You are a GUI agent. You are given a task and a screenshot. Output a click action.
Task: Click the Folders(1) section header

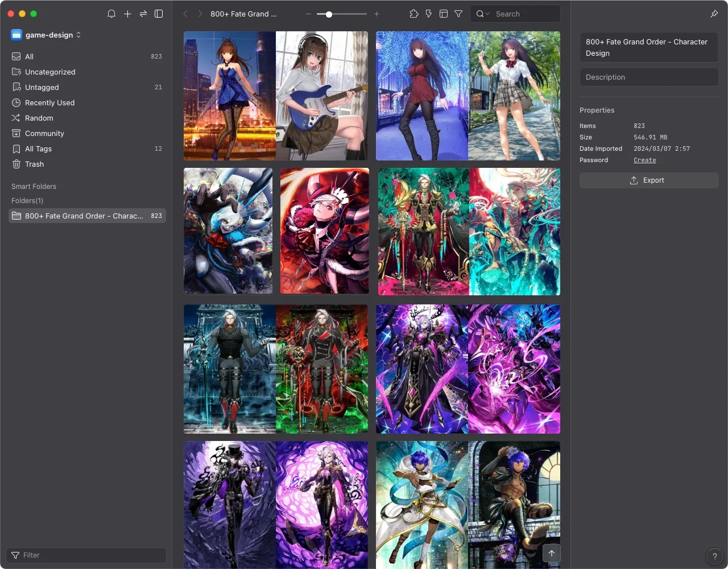point(27,201)
